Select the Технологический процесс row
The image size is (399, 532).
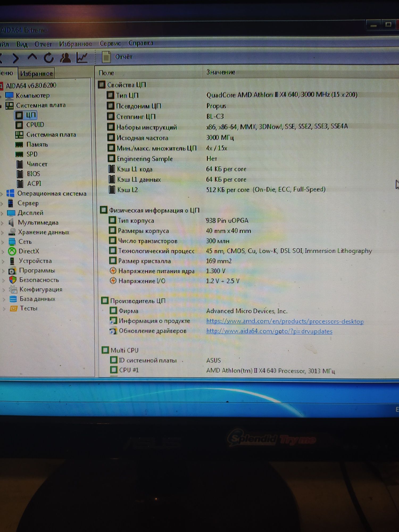[240, 251]
